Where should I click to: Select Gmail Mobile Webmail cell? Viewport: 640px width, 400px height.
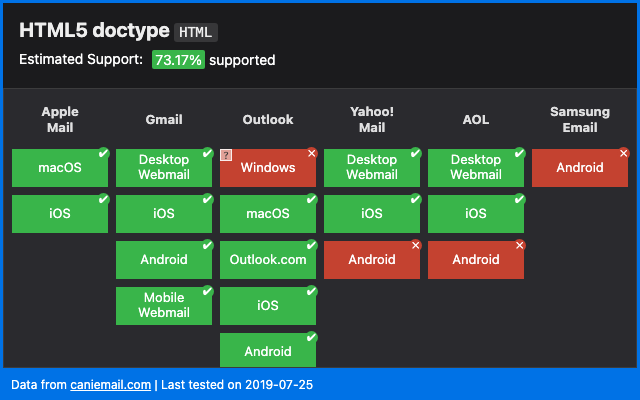163,306
